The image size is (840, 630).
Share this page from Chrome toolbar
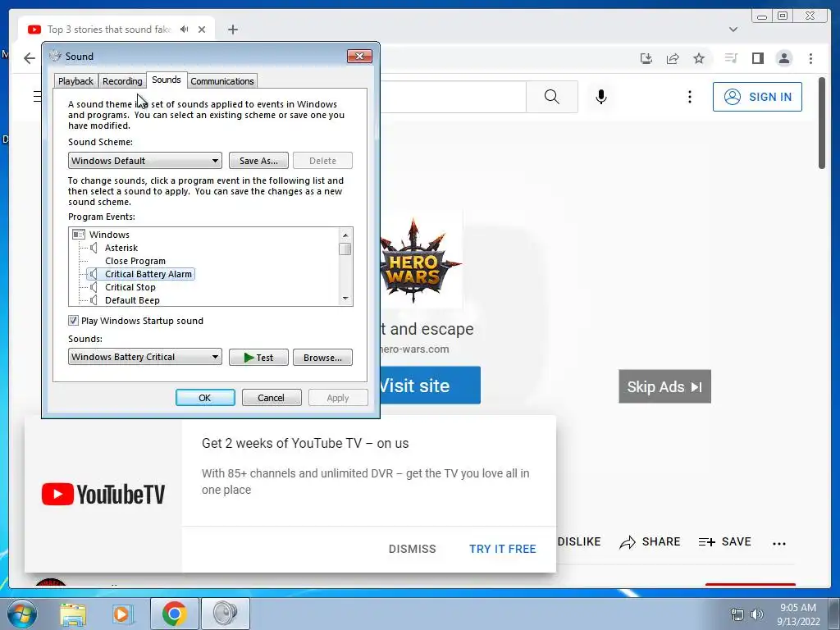(x=673, y=58)
